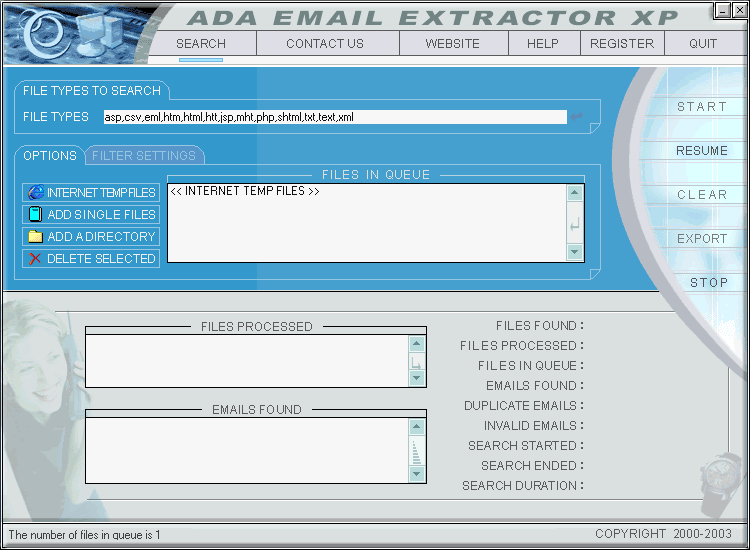Click the CLEAR button
The height and width of the screenshot is (550, 750).
pos(702,195)
